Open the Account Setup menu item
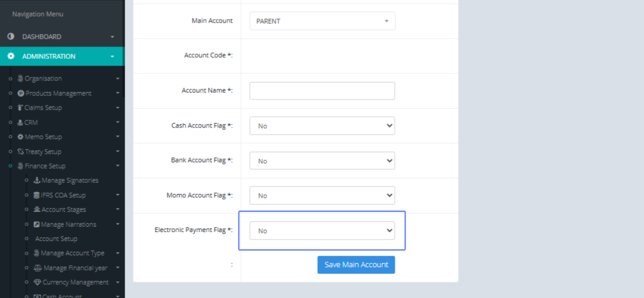This screenshot has height=298, width=644. (56, 239)
